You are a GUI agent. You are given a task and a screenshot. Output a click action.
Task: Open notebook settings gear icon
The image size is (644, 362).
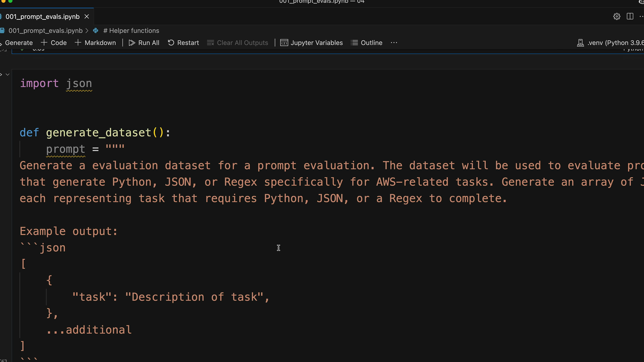click(616, 16)
